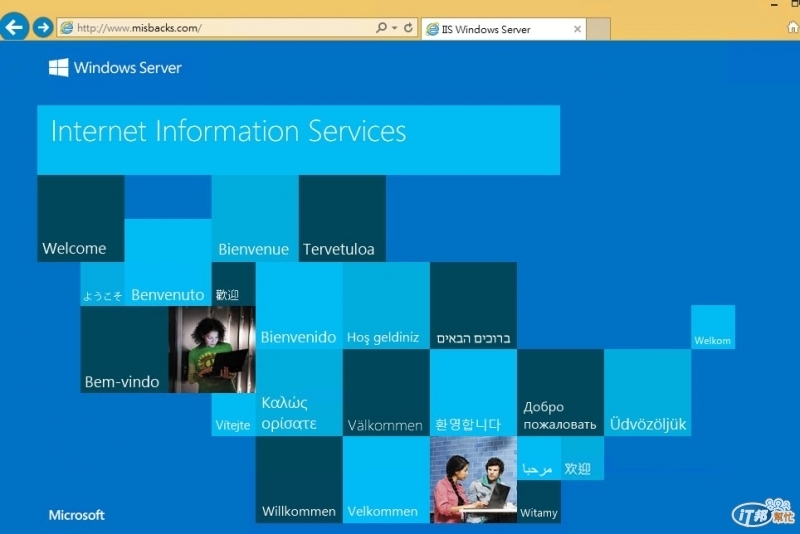This screenshot has width=800, height=534.
Task: Go forward with the forward arrow button
Action: 43,28
